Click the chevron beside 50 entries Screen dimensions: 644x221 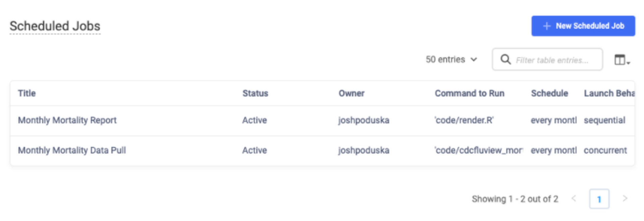tap(474, 60)
